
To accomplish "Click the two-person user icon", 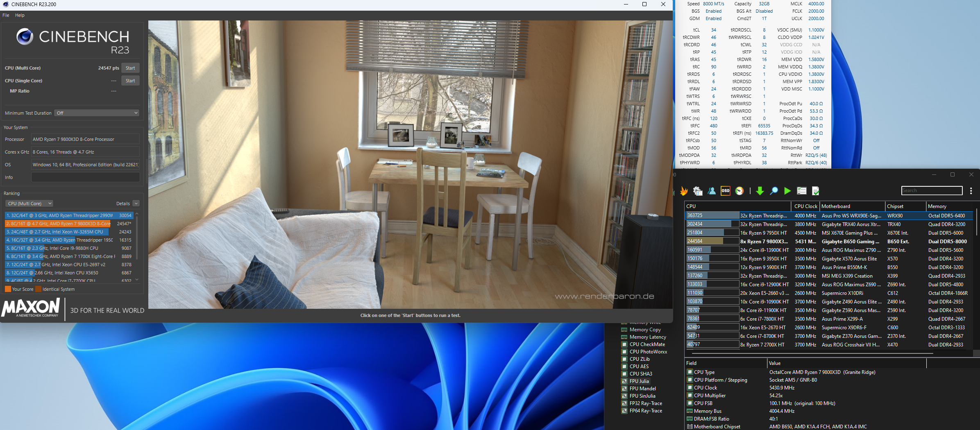I will point(712,191).
